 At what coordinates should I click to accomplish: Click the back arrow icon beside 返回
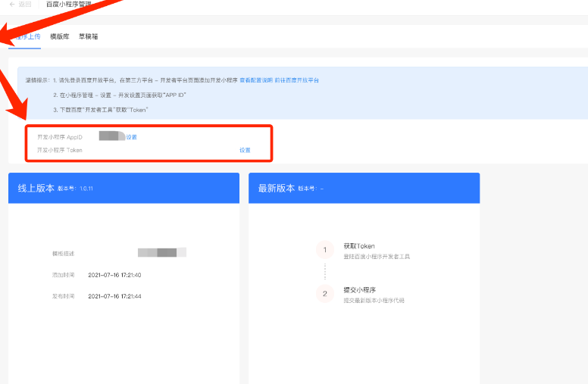click(12, 5)
